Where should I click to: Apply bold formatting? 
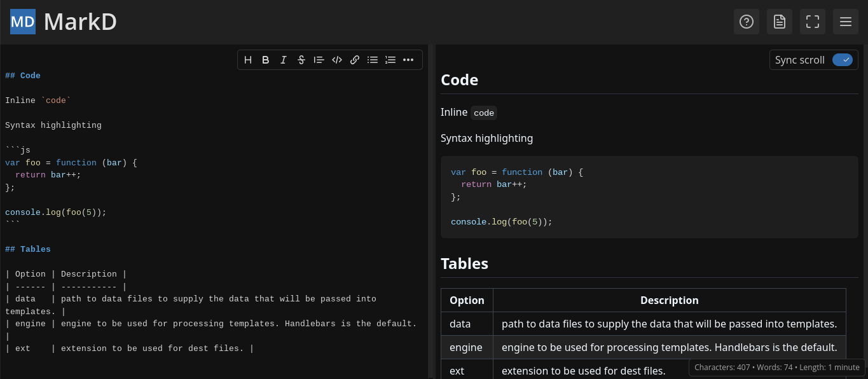(x=266, y=60)
